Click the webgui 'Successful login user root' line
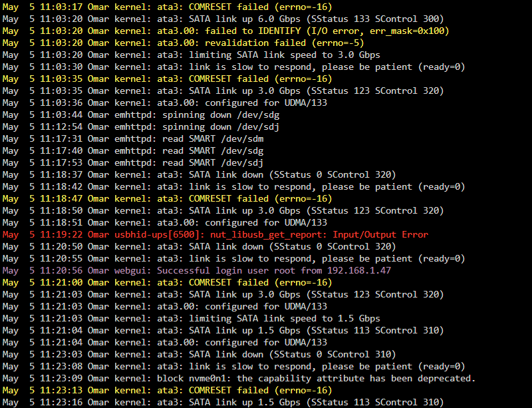Screen dimensions: 532x408 [196, 271]
